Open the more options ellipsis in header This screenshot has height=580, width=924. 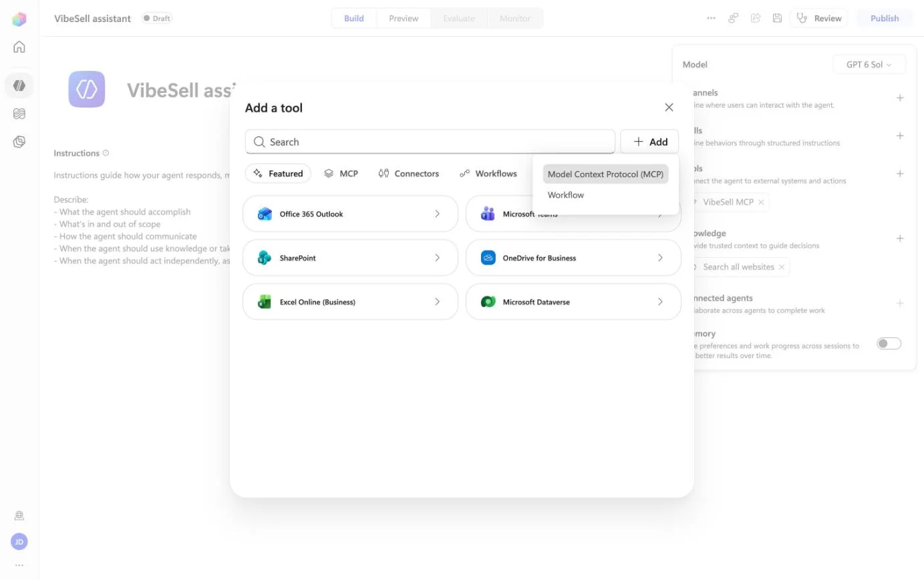click(711, 18)
